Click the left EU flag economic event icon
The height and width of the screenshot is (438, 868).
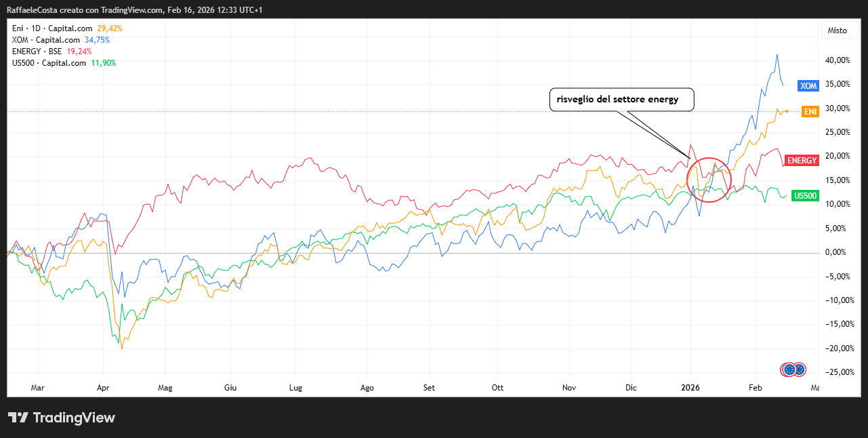point(789,370)
